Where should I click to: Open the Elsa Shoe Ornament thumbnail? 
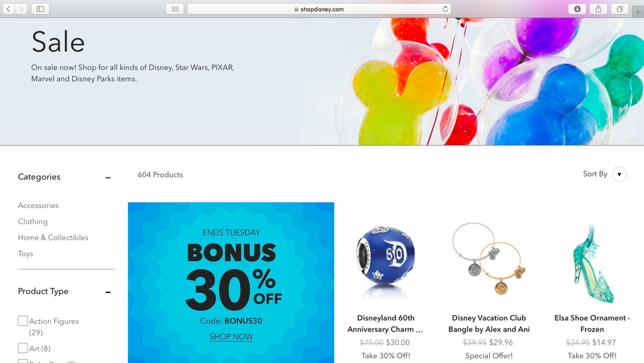(x=592, y=264)
